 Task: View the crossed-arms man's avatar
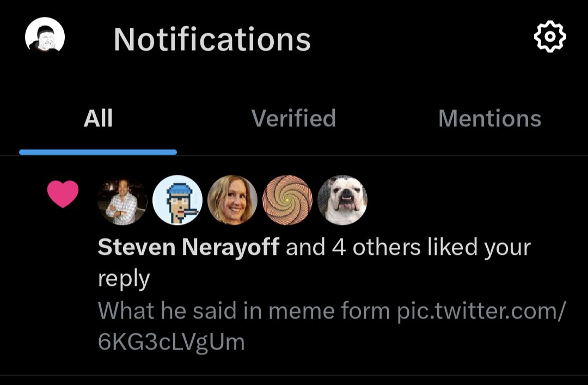(x=122, y=200)
